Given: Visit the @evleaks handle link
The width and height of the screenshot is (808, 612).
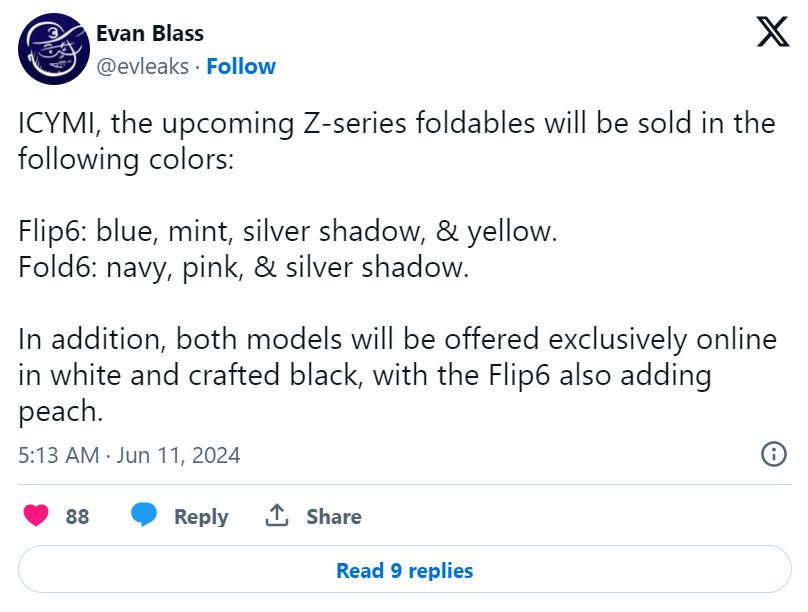Looking at the screenshot, I should click(141, 66).
